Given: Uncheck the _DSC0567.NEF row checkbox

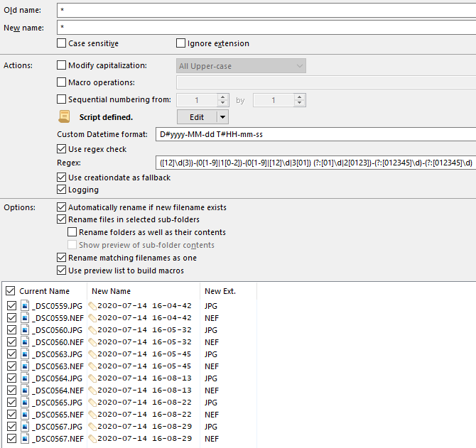Looking at the screenshot, I should click(x=11, y=438).
